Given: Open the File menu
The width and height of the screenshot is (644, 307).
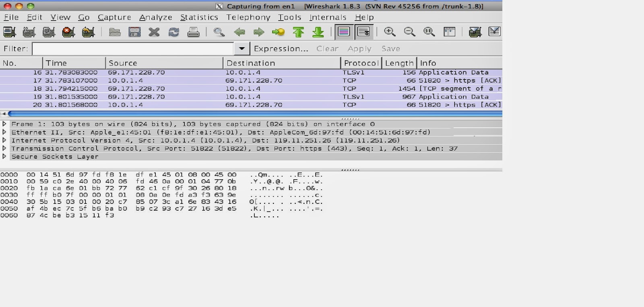Looking at the screenshot, I should click(x=11, y=17).
